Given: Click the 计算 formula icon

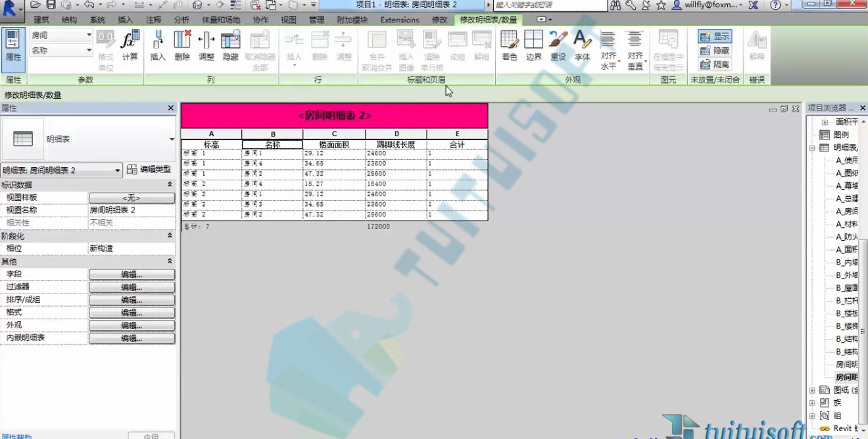Looking at the screenshot, I should pyautogui.click(x=130, y=46).
